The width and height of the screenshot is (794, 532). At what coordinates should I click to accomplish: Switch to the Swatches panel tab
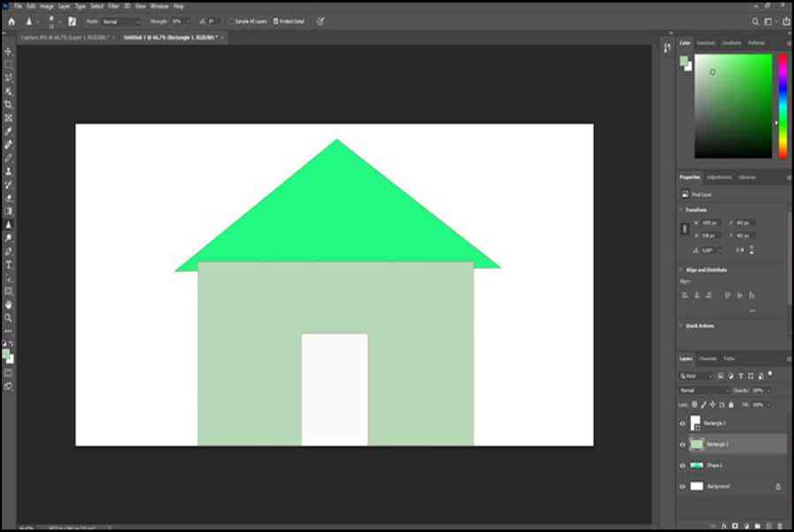tap(706, 43)
